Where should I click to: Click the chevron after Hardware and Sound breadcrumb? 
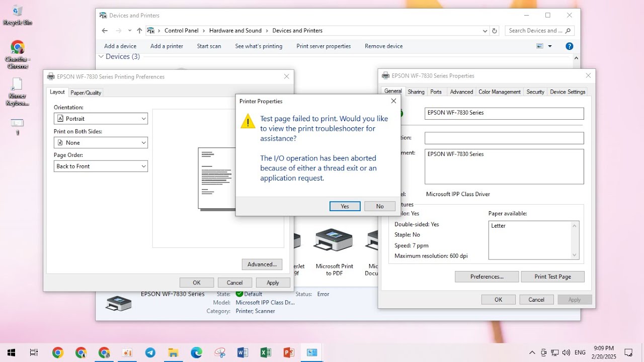[267, 31]
